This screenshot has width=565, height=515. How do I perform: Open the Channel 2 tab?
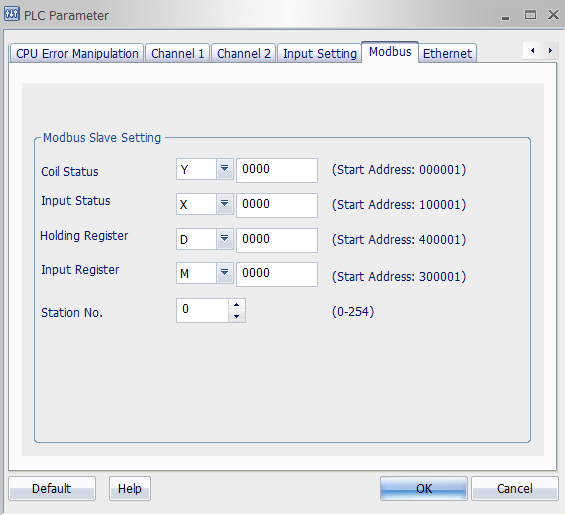[x=244, y=53]
